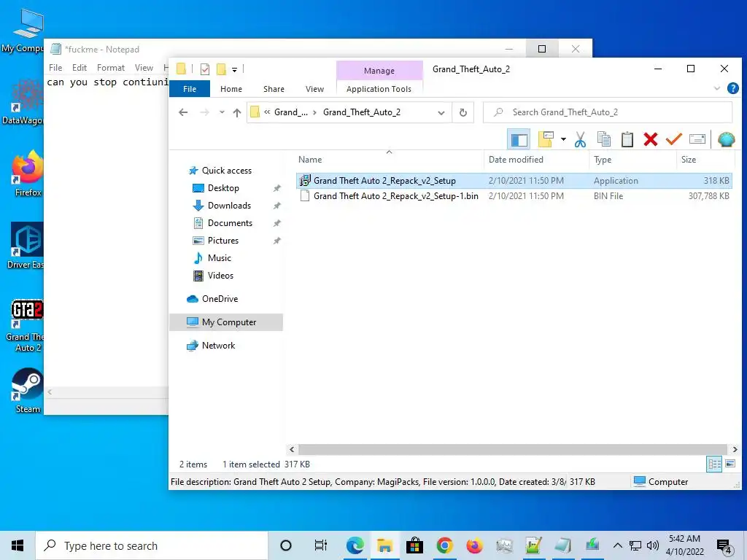Click the red X Delete icon
Screen dimensions: 747x560
coord(650,139)
